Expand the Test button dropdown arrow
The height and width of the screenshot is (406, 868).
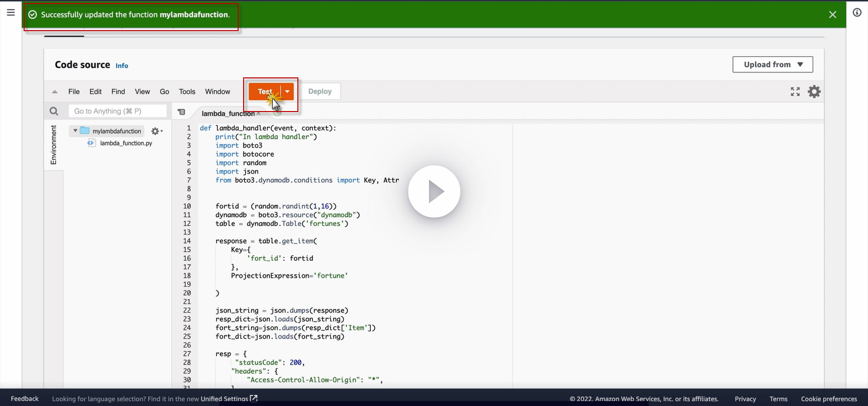[x=287, y=91]
